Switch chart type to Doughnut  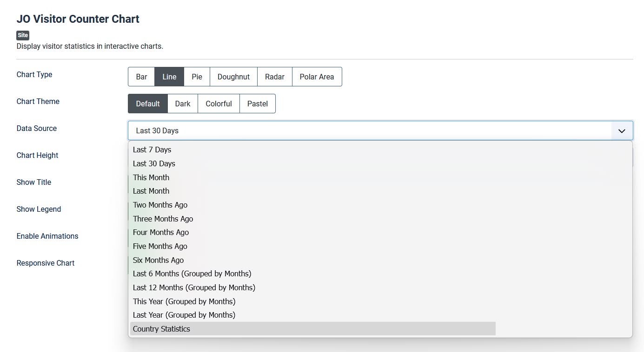pyautogui.click(x=233, y=77)
